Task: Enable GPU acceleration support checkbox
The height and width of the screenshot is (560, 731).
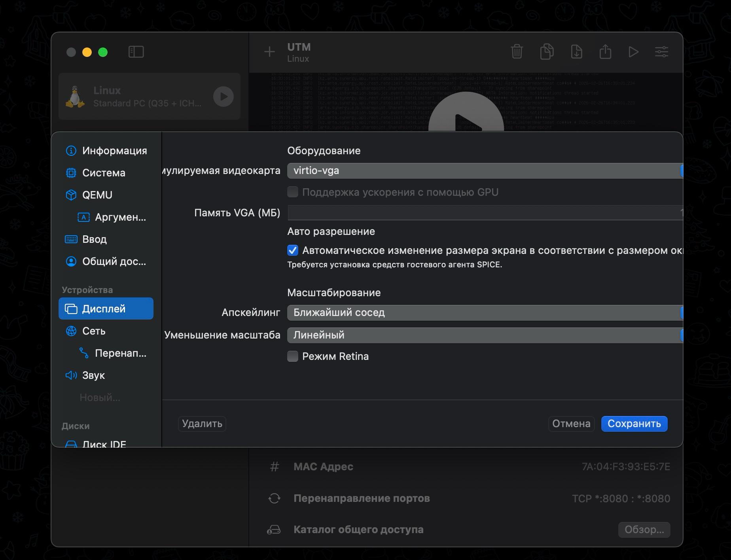Action: click(x=293, y=192)
